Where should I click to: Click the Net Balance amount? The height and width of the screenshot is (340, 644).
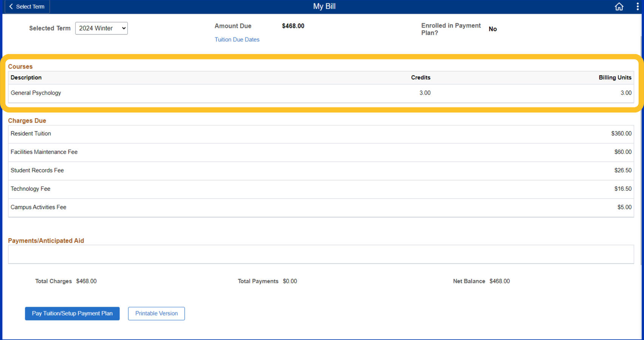pyautogui.click(x=499, y=281)
